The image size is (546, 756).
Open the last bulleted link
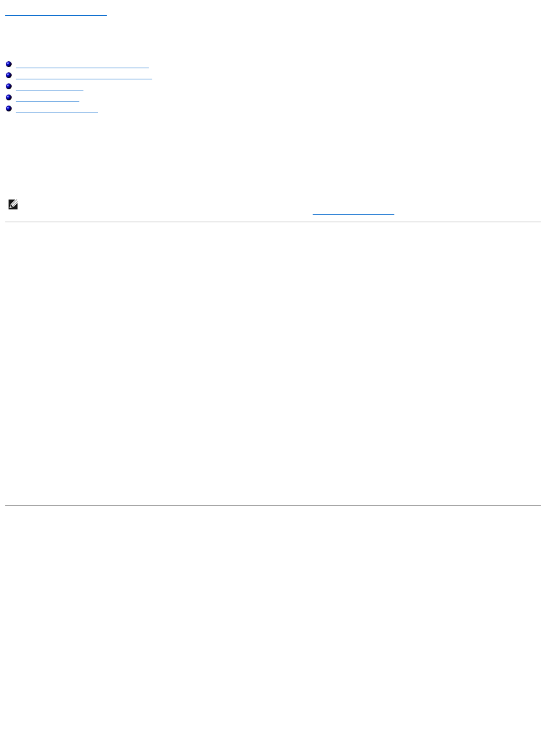[x=57, y=110]
